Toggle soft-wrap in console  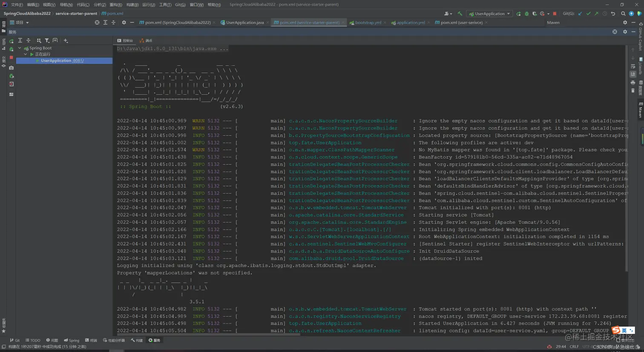[633, 66]
